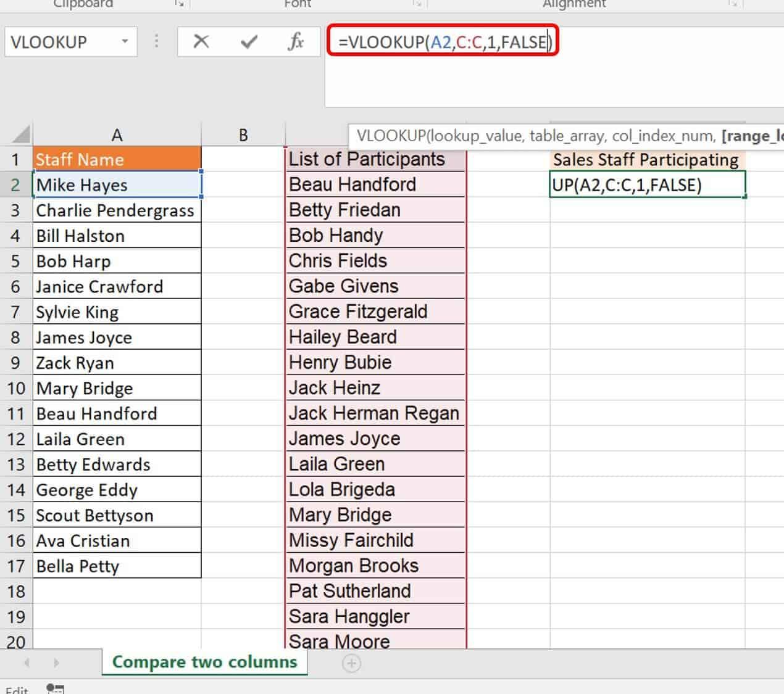The image size is (784, 694).
Task: Select the Mike Hayes cell
Action: [x=117, y=185]
